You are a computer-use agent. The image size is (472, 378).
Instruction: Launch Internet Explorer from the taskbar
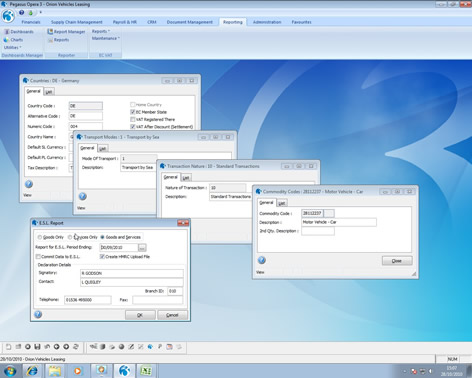pos(32,371)
